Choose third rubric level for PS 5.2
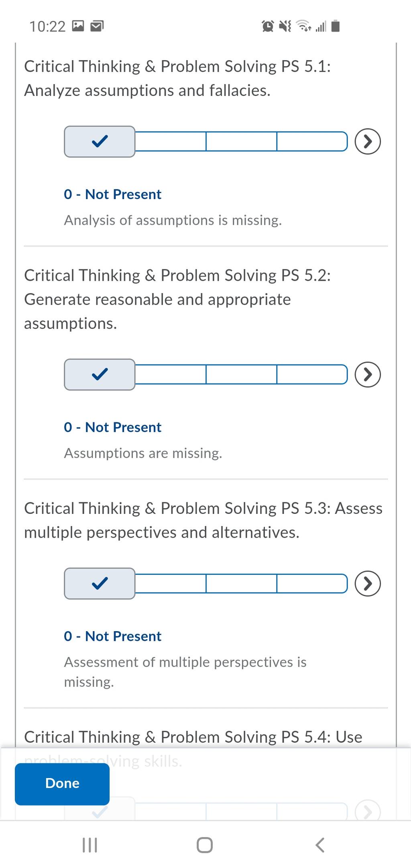The image size is (411, 868). 241,374
